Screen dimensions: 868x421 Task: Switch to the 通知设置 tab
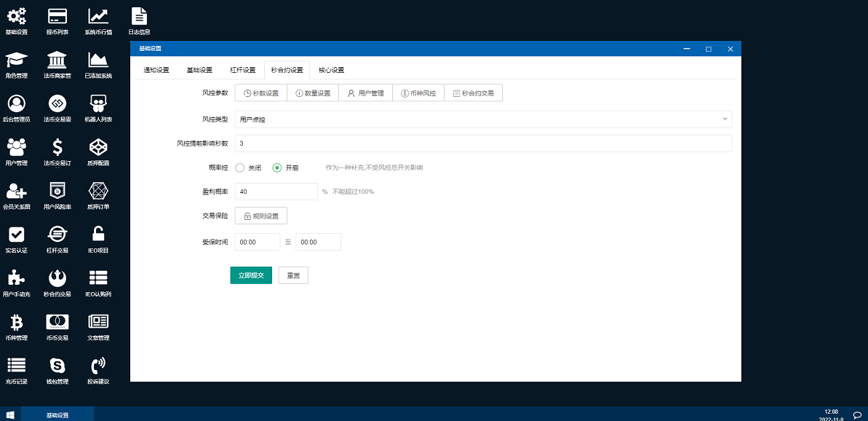pyautogui.click(x=156, y=71)
